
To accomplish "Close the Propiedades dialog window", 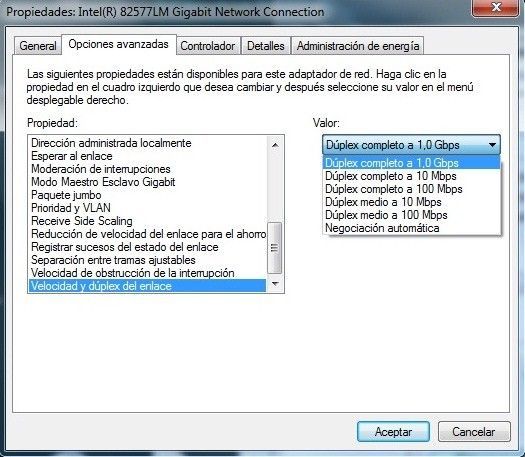I will tap(496, 7).
